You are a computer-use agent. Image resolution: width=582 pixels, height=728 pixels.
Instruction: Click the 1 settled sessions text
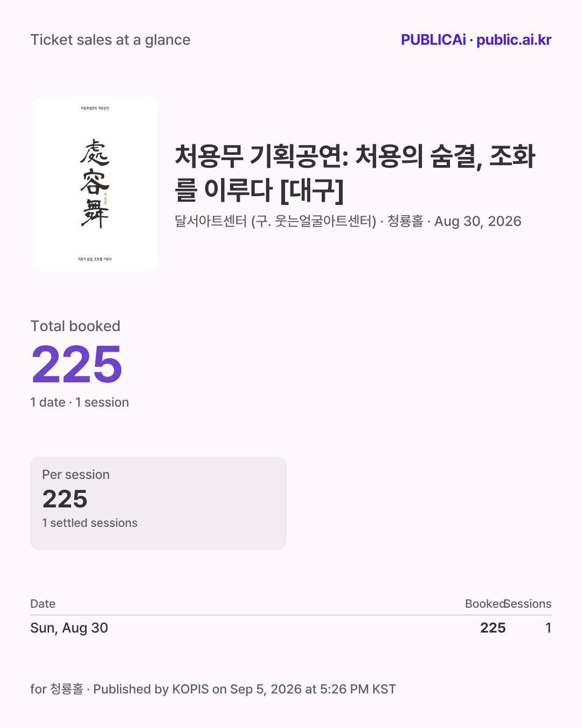pos(90,523)
